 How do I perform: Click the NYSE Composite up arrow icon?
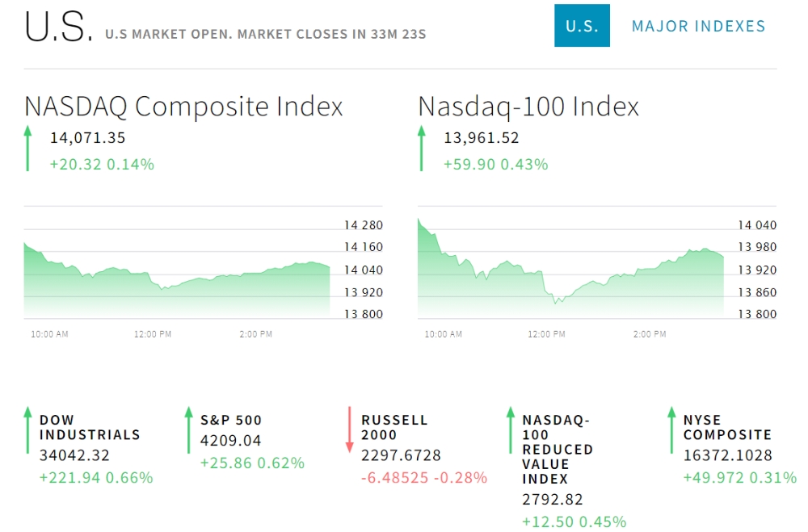point(671,429)
